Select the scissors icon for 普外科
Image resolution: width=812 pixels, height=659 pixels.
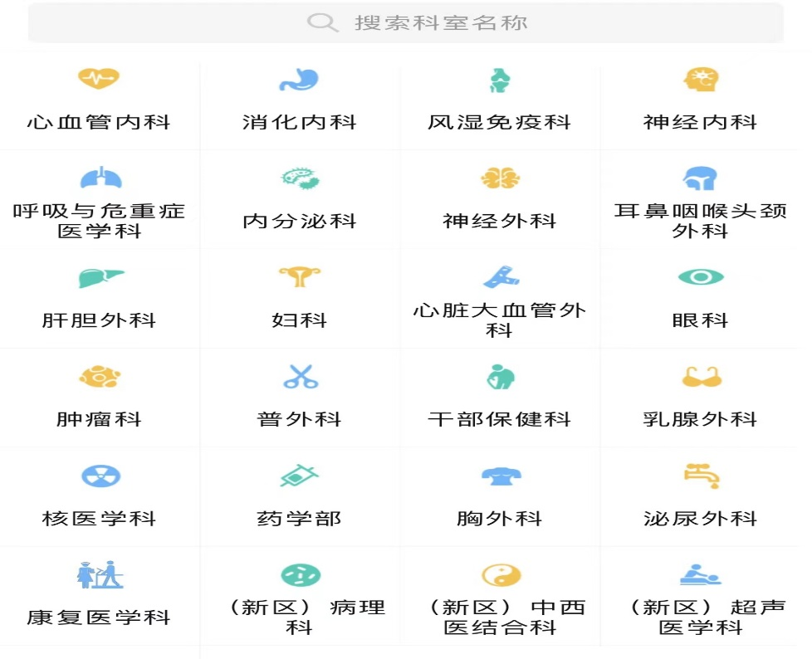(300, 377)
